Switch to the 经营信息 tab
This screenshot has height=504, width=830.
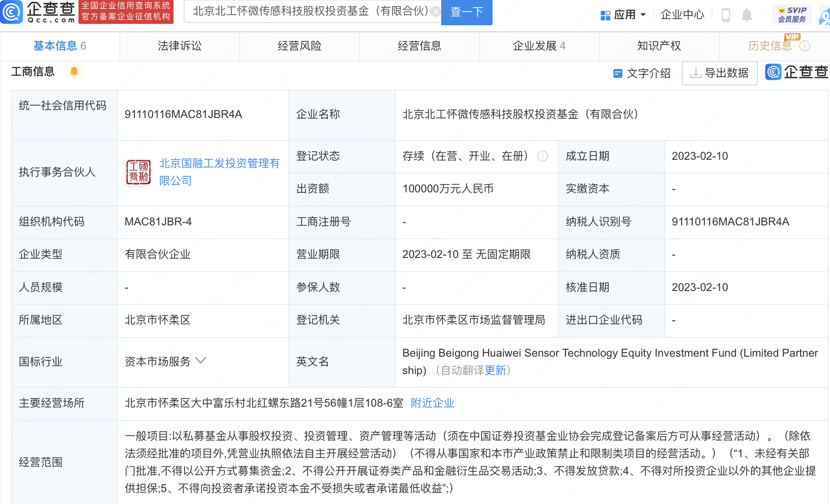(x=419, y=46)
